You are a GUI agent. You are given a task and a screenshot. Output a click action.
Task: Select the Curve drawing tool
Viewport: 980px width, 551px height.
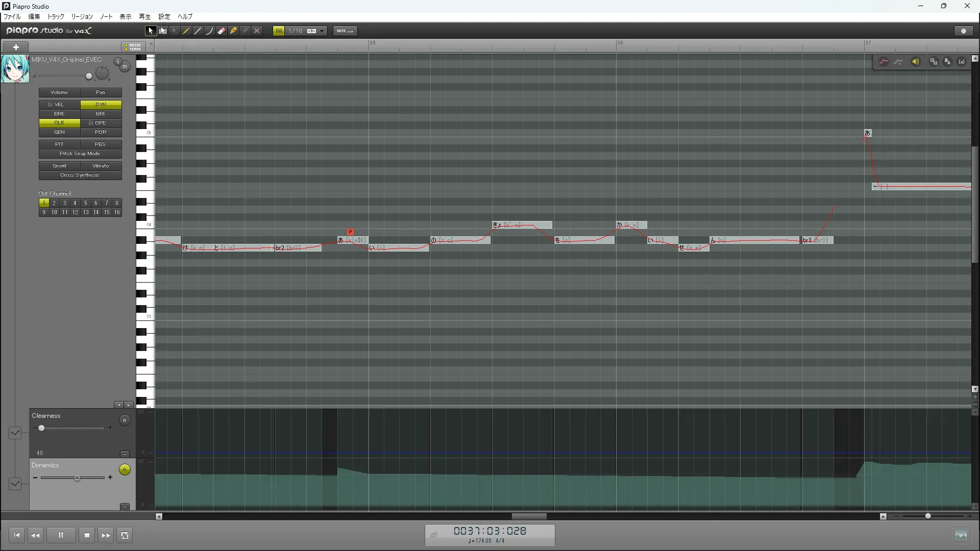point(210,31)
